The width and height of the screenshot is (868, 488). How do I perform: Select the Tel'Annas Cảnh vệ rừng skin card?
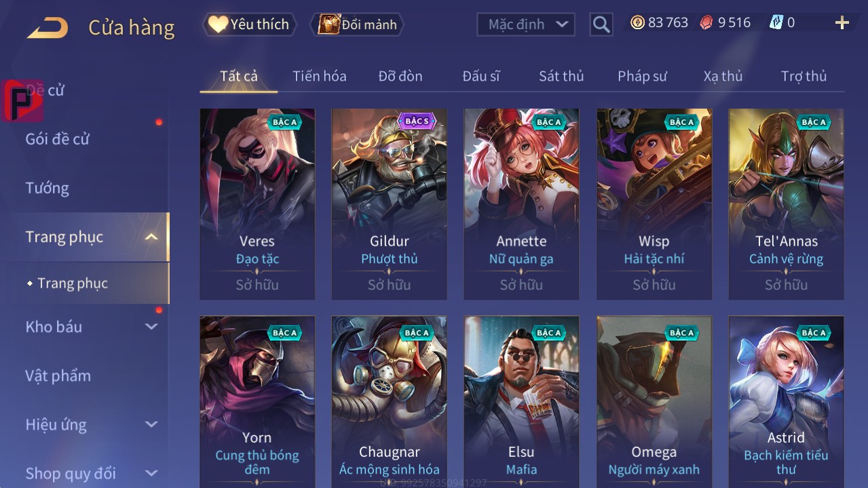(x=786, y=204)
